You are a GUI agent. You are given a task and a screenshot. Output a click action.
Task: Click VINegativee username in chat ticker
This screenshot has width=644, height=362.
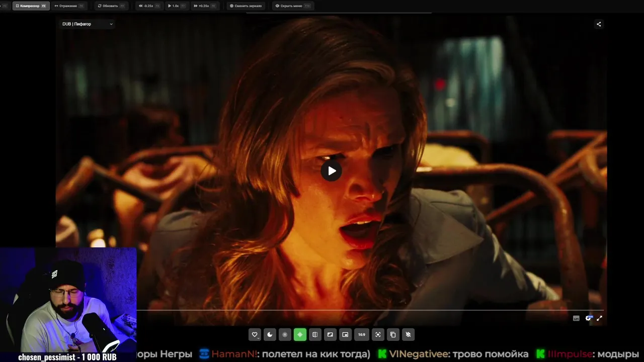pyautogui.click(x=419, y=354)
